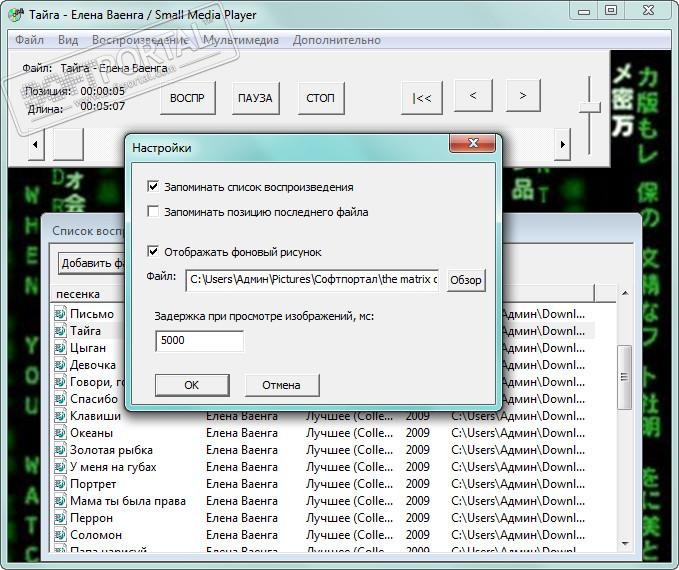This screenshot has height=570, width=679.
Task: Stop playback with the СТОП button
Action: coord(320,98)
